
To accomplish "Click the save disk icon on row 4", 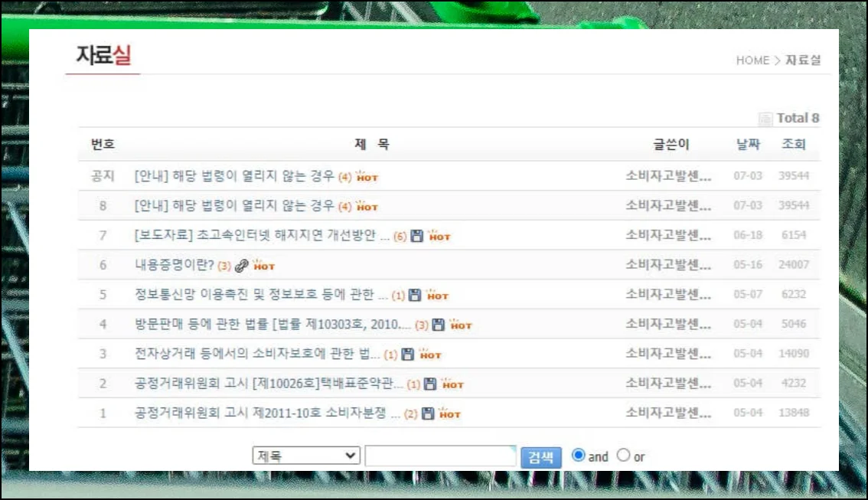I will [438, 325].
